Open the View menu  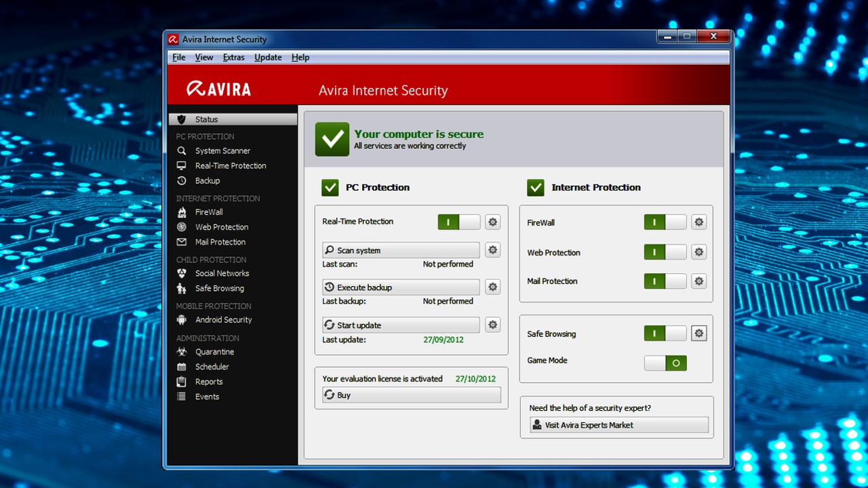pos(204,58)
